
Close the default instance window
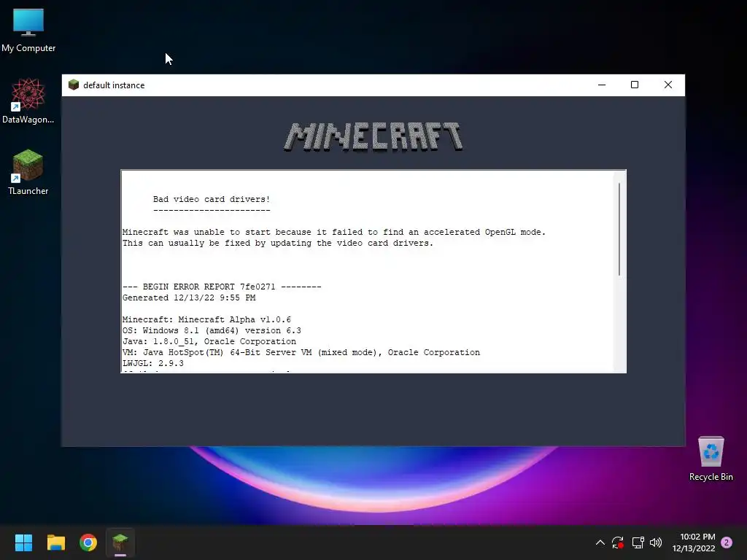(668, 85)
